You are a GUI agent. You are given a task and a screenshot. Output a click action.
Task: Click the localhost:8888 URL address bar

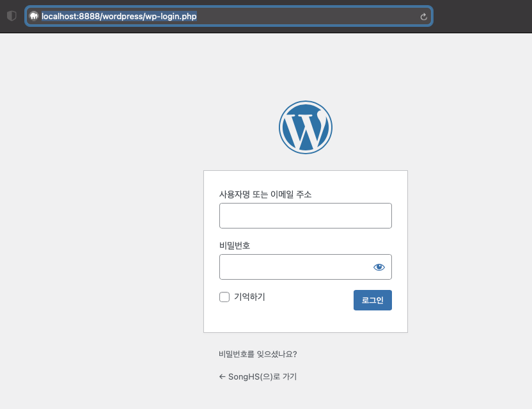click(229, 16)
